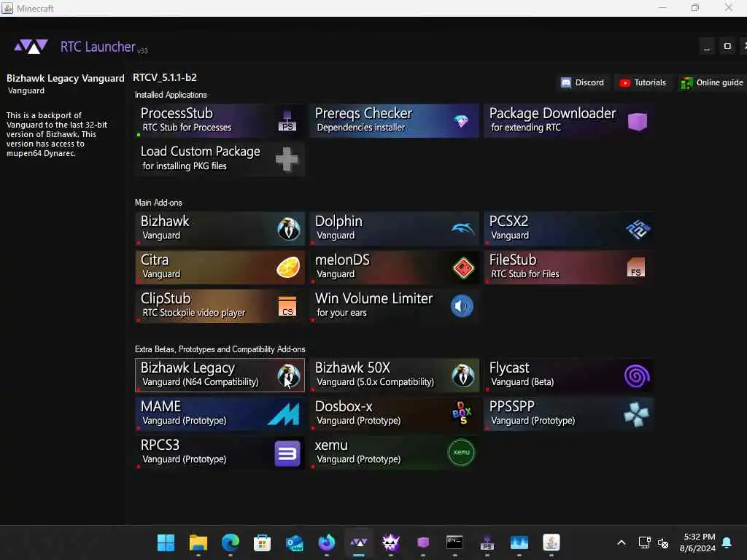Open Microsoft Store from taskbar
The height and width of the screenshot is (560, 747).
[262, 542]
